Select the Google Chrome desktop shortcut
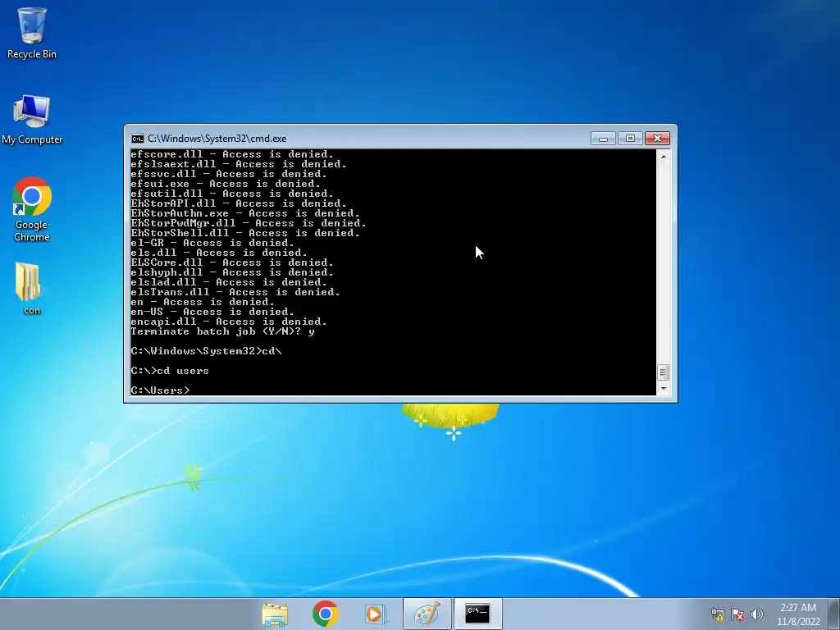This screenshot has width=840, height=630. [x=32, y=209]
